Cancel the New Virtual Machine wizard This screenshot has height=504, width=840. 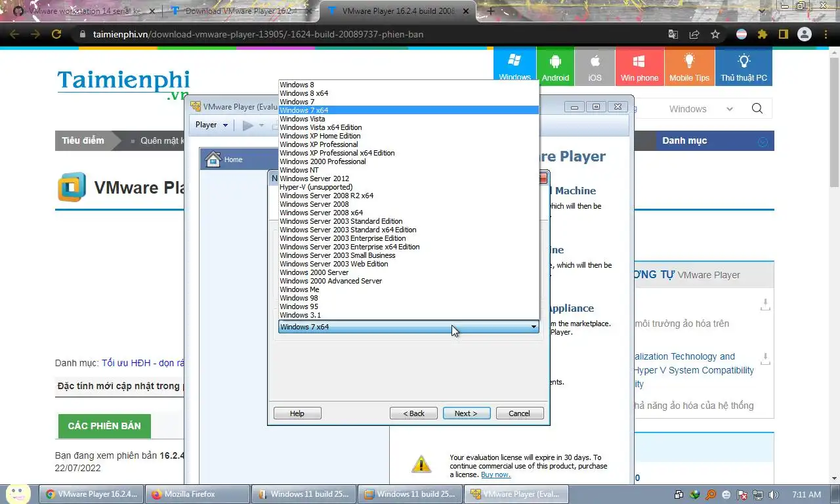click(520, 413)
